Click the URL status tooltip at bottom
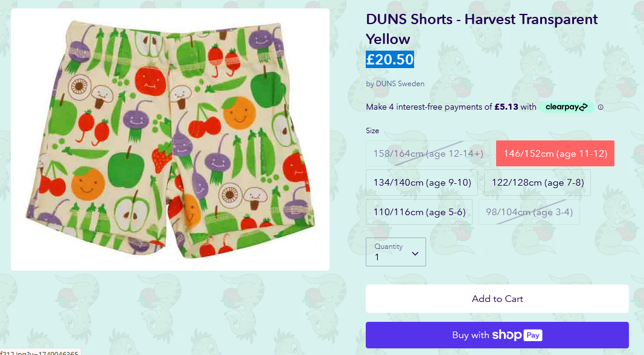The height and width of the screenshot is (355, 644). click(x=40, y=352)
